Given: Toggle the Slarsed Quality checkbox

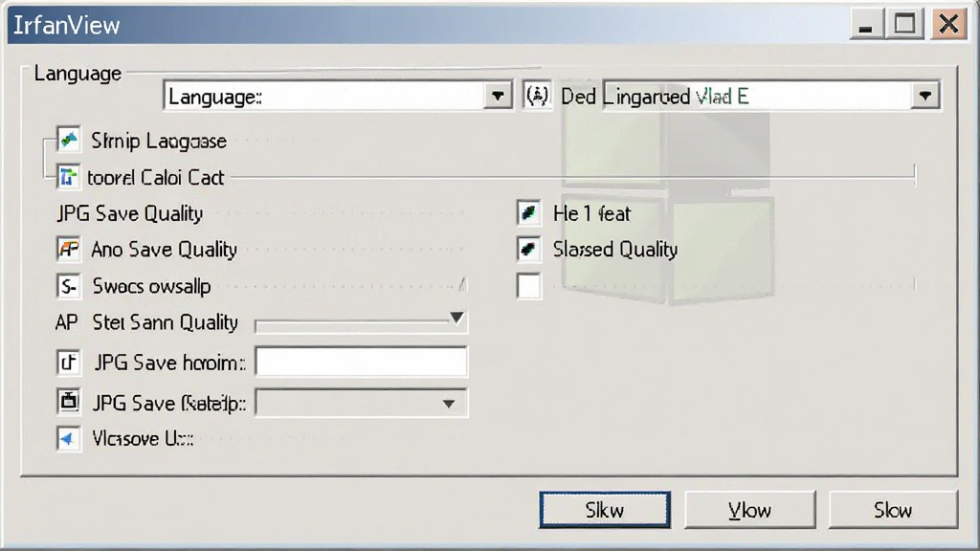Looking at the screenshot, I should [x=528, y=250].
